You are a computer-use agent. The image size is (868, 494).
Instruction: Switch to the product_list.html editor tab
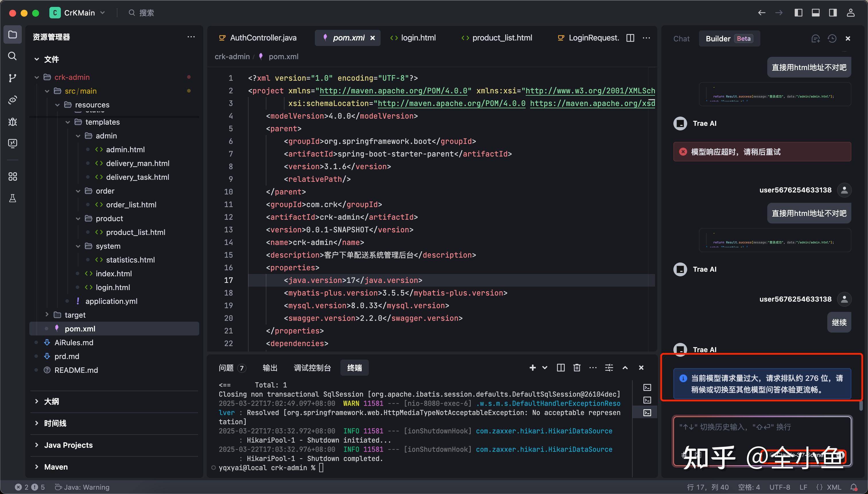pyautogui.click(x=497, y=38)
